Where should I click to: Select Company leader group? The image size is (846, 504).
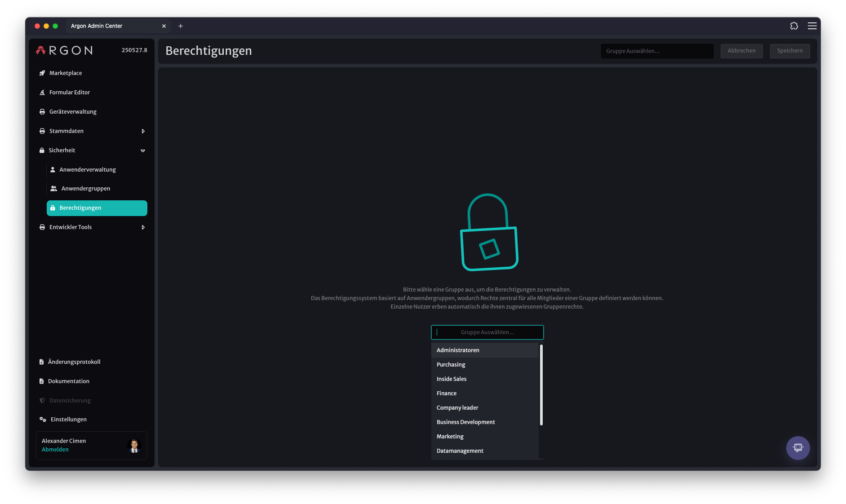click(x=485, y=408)
